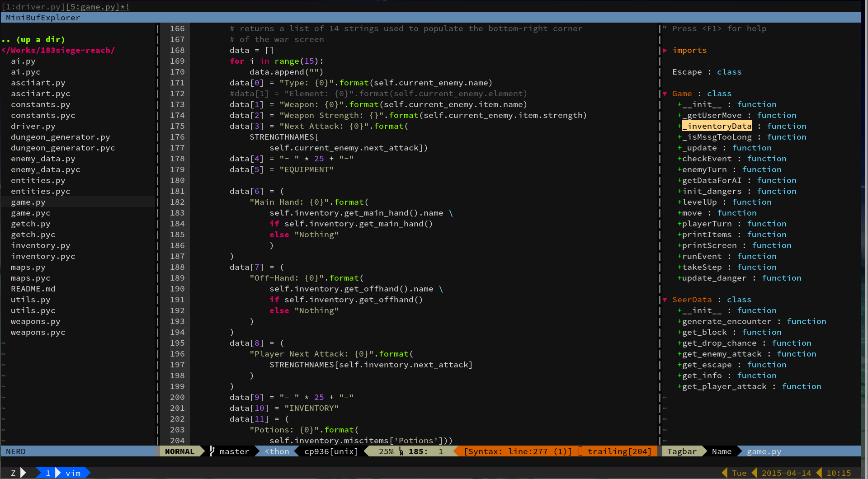Collapse the Game class in Tagbar
Viewport: 868px width, 479px height.
click(x=665, y=94)
